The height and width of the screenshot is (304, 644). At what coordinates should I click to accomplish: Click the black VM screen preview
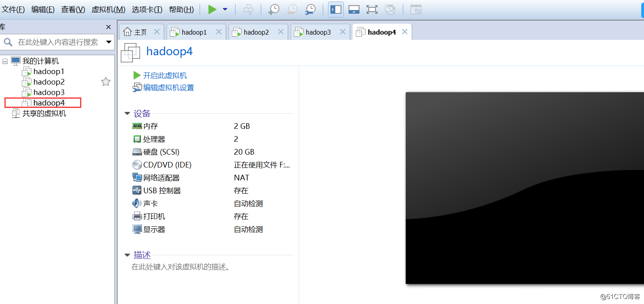[525, 188]
